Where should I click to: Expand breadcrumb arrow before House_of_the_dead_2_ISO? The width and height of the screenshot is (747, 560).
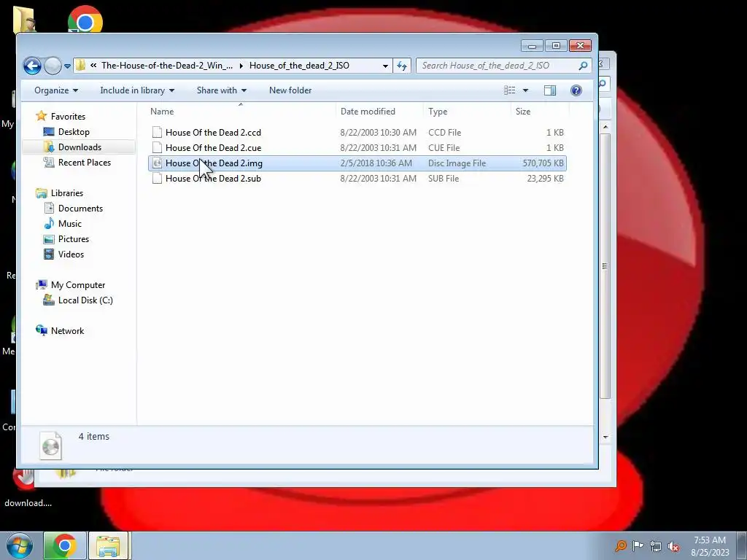(x=241, y=66)
